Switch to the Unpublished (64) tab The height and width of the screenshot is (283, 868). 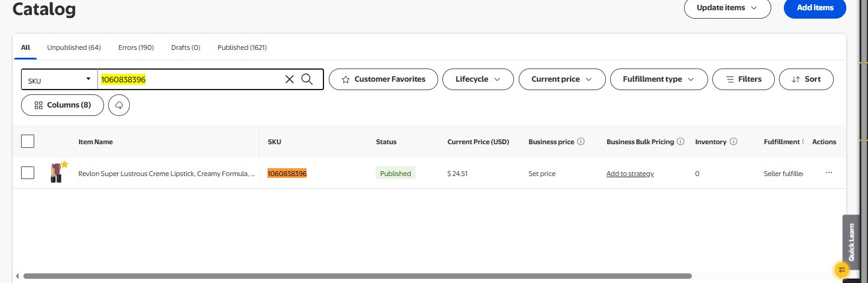(x=74, y=47)
